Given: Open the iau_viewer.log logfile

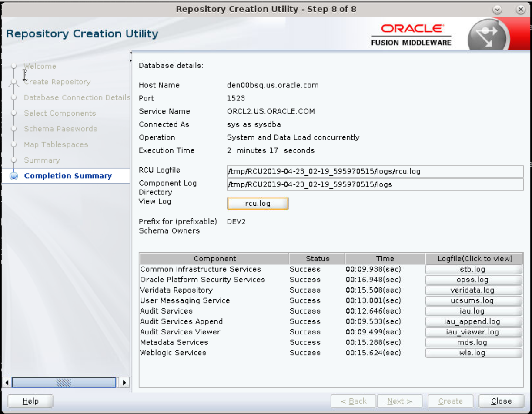Looking at the screenshot, I should point(474,332).
